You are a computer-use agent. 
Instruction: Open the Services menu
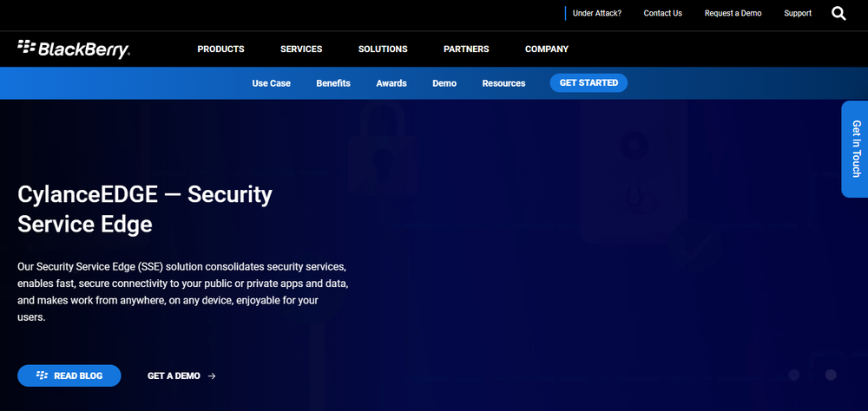pyautogui.click(x=301, y=49)
